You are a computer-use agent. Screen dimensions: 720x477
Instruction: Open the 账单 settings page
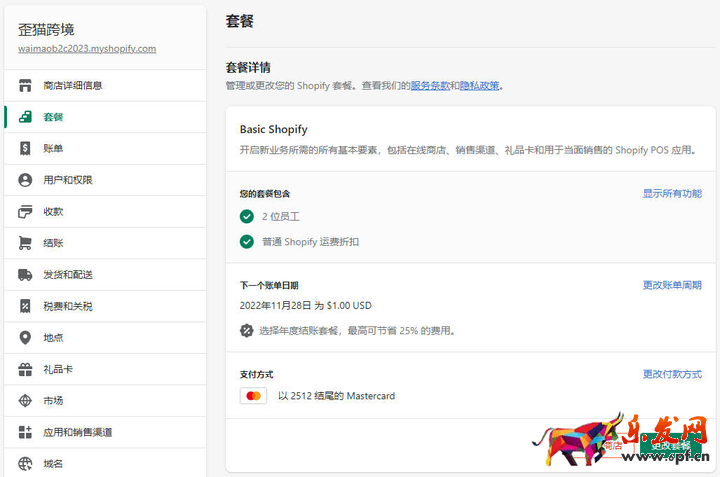[x=105, y=148]
